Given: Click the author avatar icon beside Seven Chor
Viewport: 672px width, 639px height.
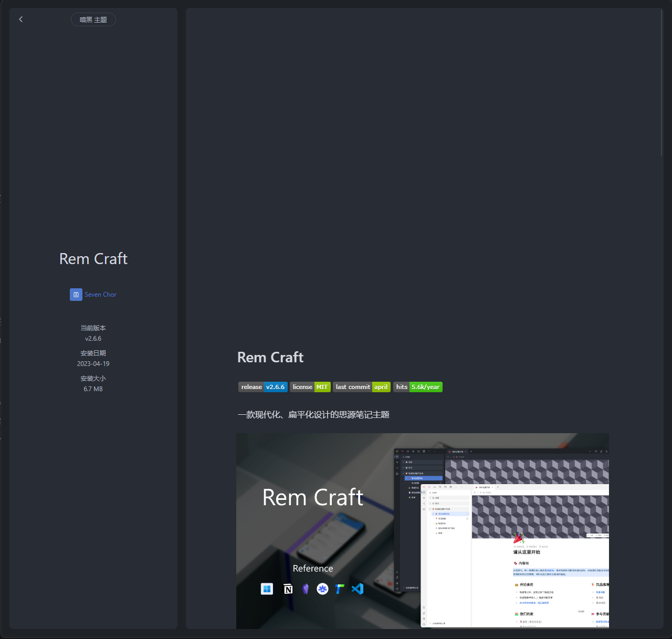Looking at the screenshot, I should click(76, 295).
